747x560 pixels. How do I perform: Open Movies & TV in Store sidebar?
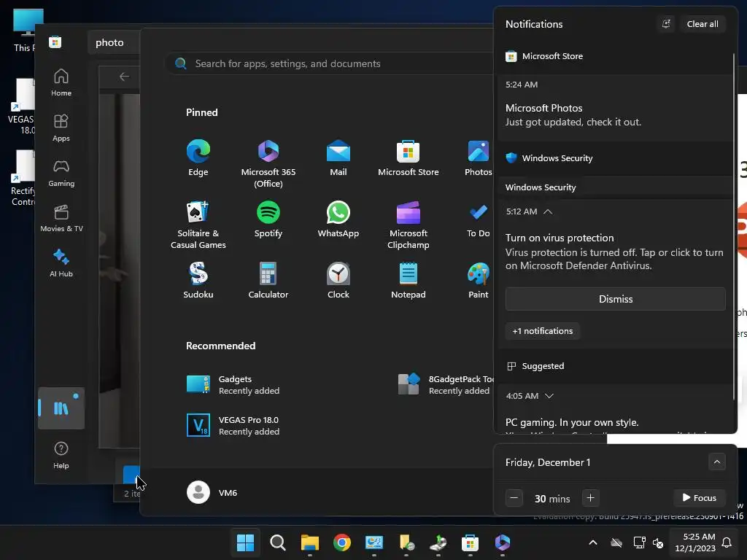click(x=61, y=218)
